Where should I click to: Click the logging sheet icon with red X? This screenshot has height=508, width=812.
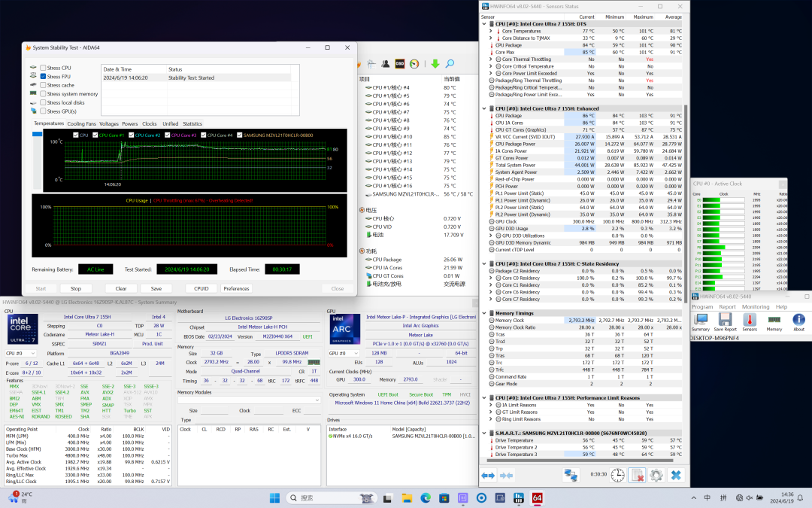point(637,476)
